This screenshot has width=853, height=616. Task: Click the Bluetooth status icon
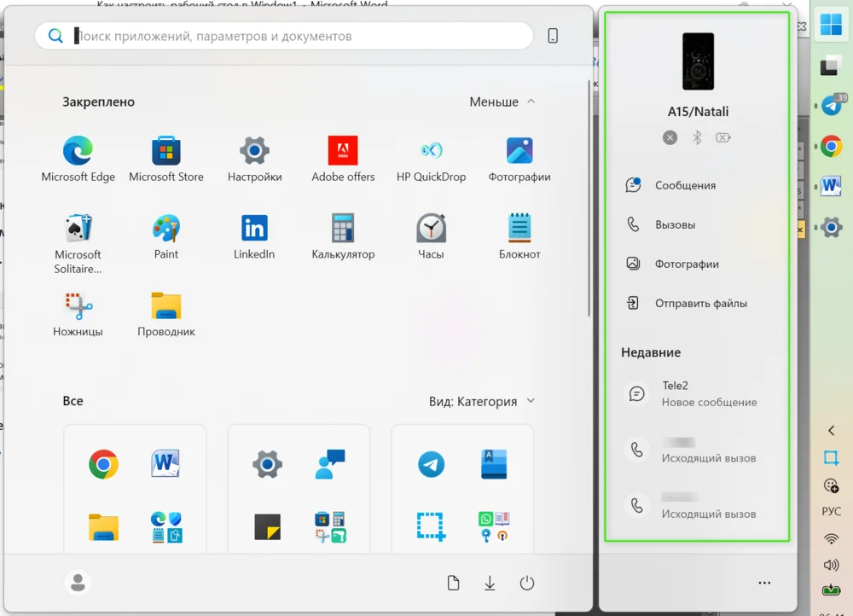[x=697, y=137]
